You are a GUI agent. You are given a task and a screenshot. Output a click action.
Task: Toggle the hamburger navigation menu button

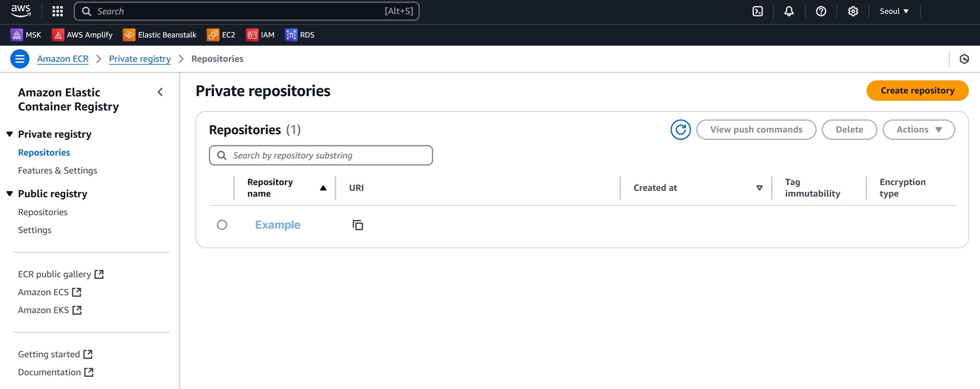[20, 59]
